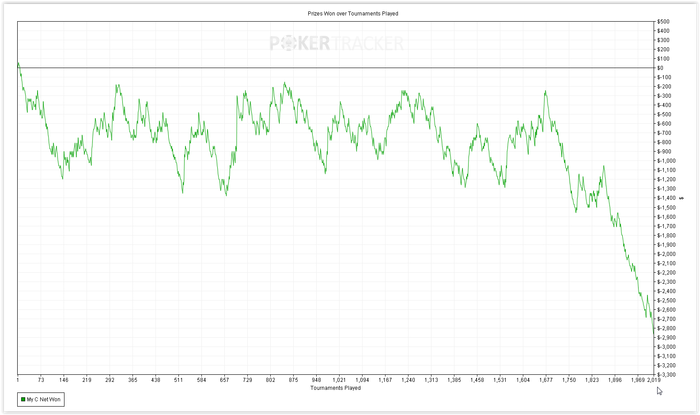
Task: Click the My C Net Won legend entry
Action: (41, 399)
